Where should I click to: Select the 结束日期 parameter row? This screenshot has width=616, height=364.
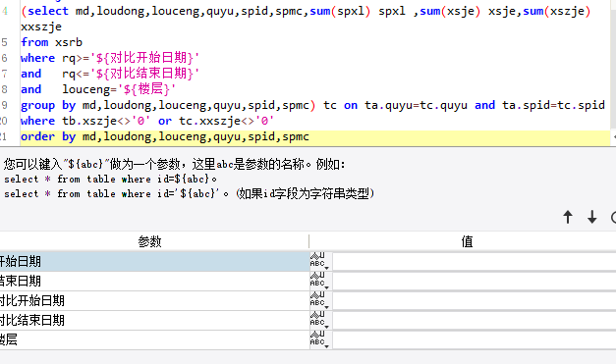[154, 282]
